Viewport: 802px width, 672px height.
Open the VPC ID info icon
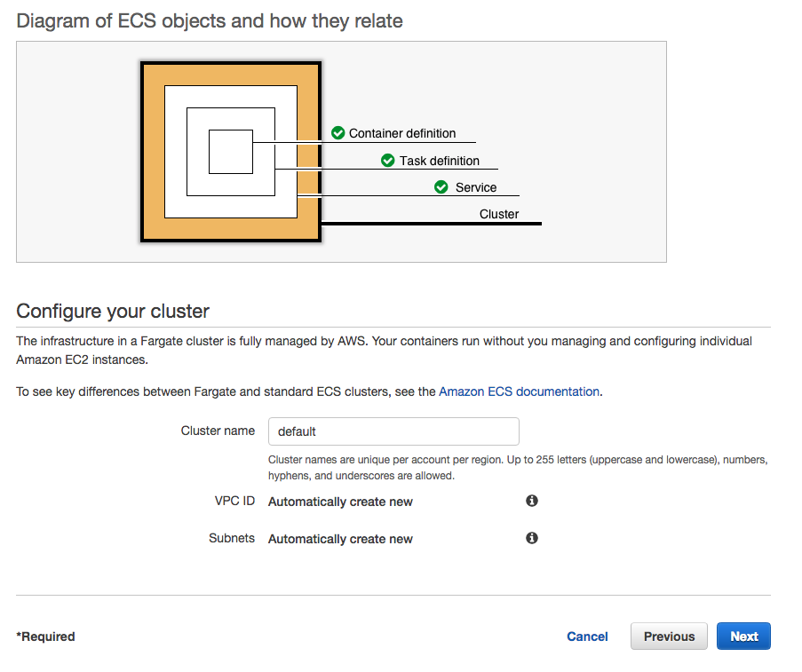tap(532, 501)
